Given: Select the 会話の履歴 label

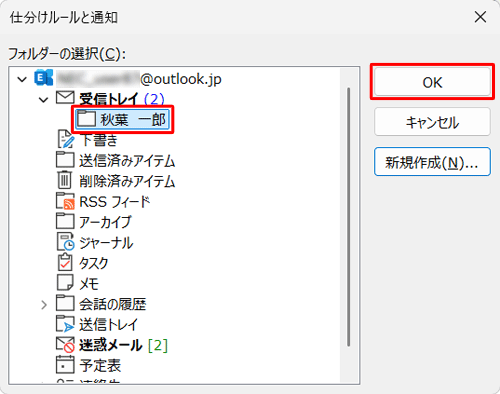Looking at the screenshot, I should coord(113,304).
